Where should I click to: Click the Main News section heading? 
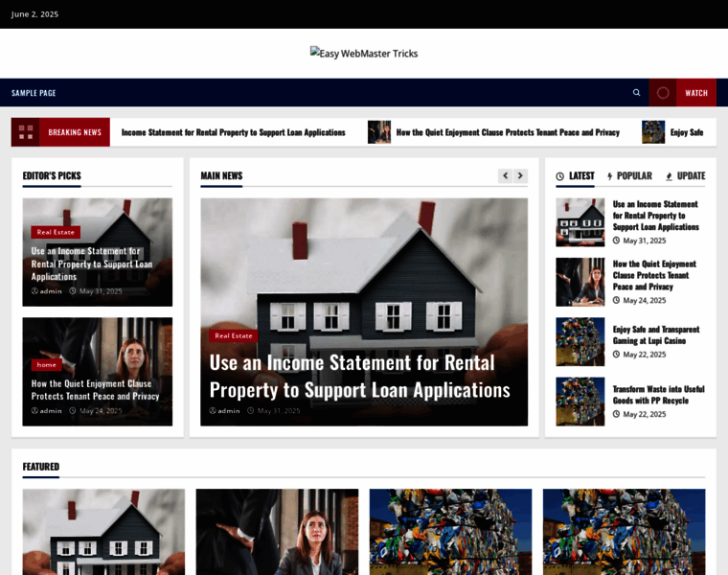click(x=221, y=175)
